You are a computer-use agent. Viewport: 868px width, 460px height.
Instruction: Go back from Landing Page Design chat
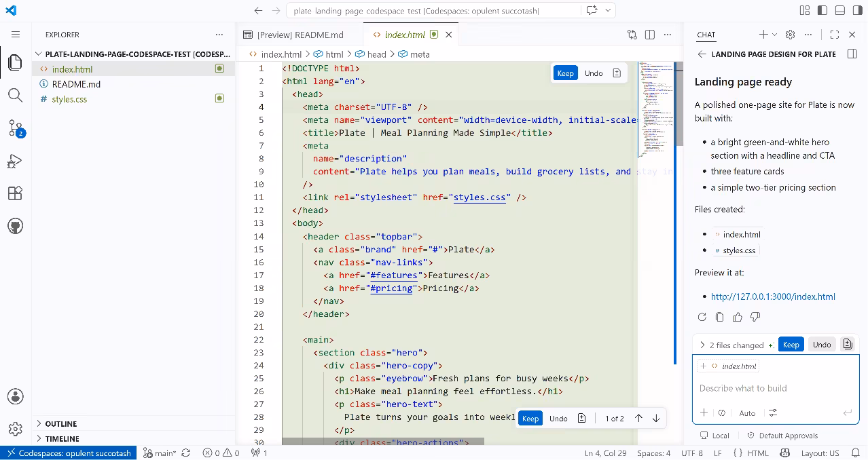[702, 54]
